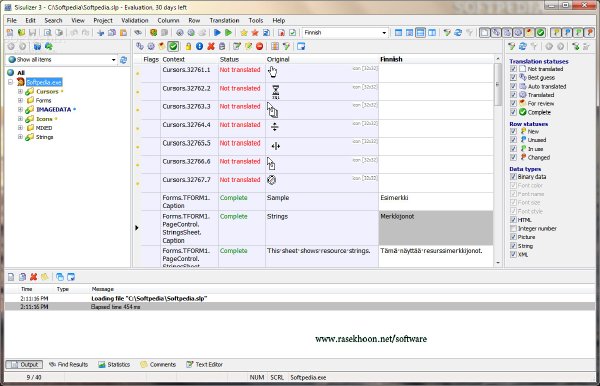Click the blue play build icon

217,33
